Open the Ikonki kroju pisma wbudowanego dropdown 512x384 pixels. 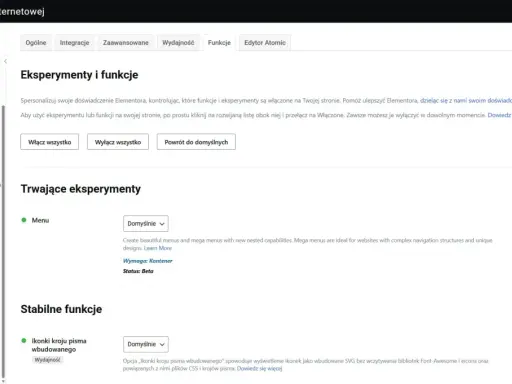click(x=146, y=344)
